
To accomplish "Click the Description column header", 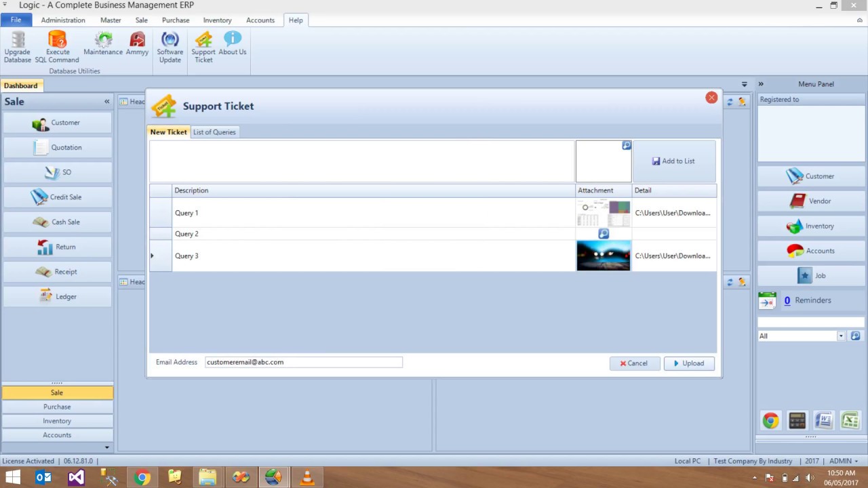I will tap(374, 190).
